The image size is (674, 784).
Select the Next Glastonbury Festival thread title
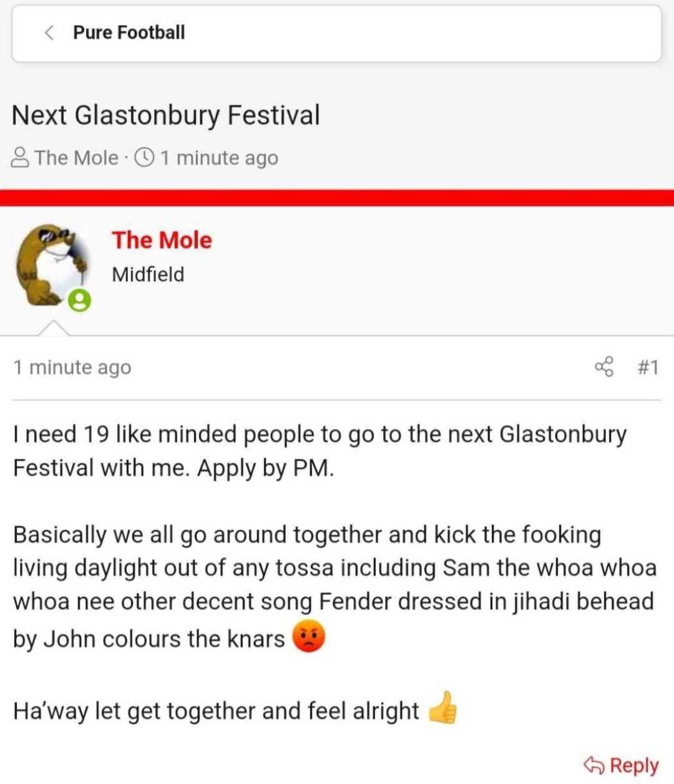tap(166, 115)
